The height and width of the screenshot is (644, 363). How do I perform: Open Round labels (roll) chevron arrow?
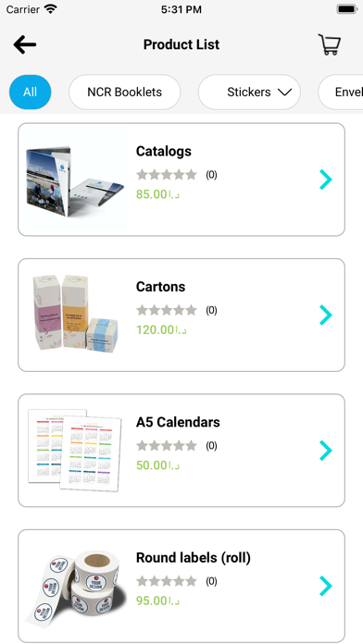point(326,586)
